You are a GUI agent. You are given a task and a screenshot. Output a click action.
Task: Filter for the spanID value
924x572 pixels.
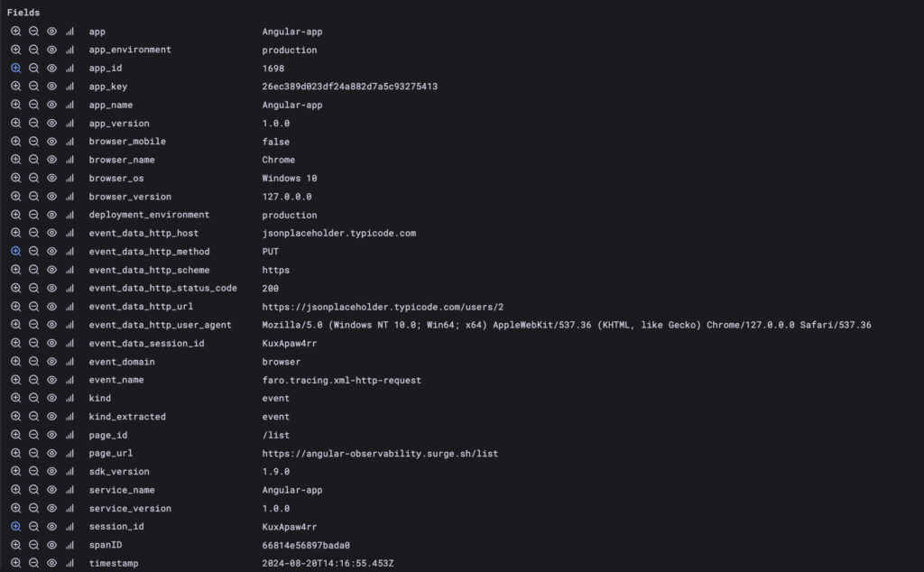click(16, 545)
